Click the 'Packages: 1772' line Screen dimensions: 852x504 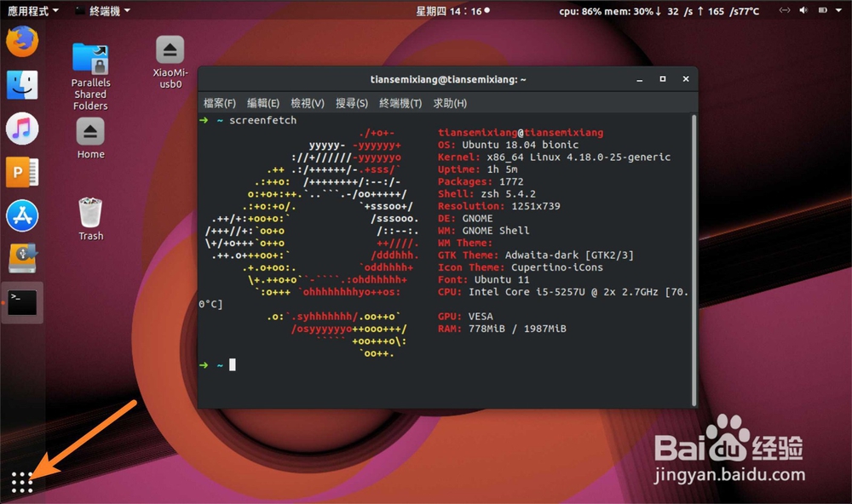tap(481, 182)
